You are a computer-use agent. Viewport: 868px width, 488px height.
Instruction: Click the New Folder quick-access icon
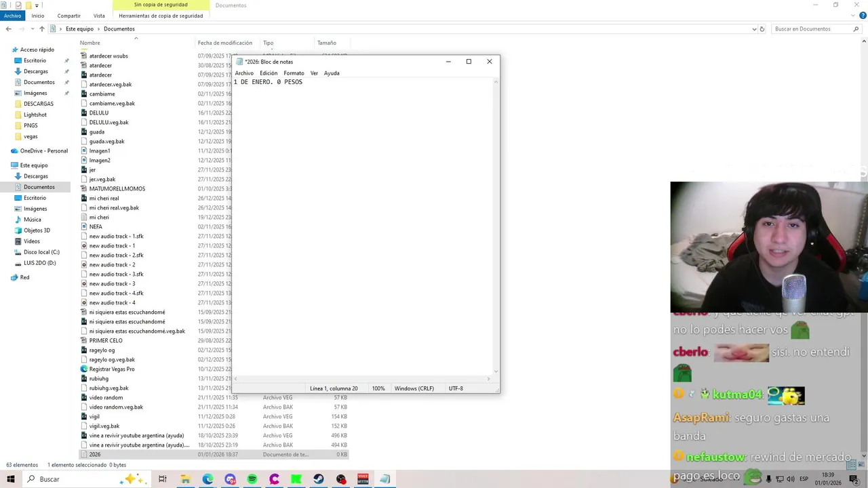pos(28,5)
